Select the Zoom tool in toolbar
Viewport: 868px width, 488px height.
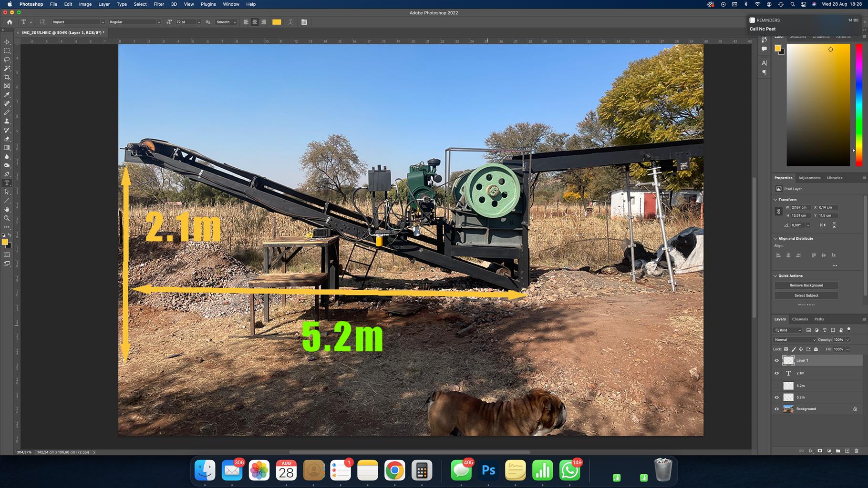7,218
